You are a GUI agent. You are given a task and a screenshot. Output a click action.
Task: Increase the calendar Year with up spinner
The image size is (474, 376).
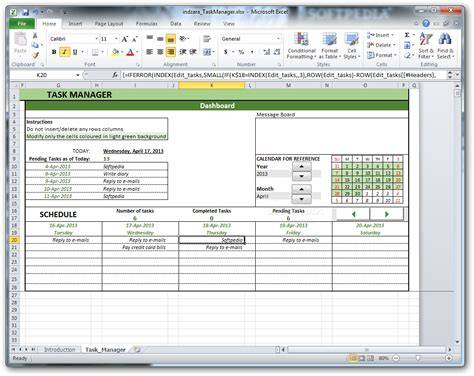click(301, 166)
